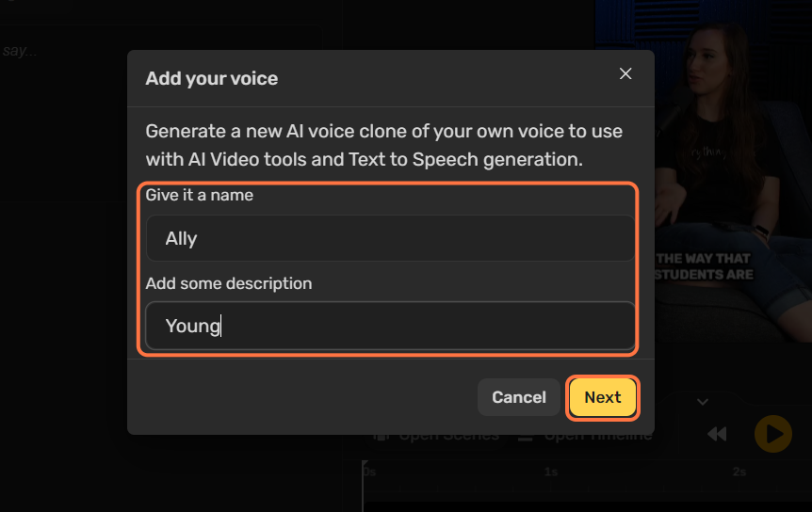Click the 'Add some description' label
The width and height of the screenshot is (812, 512).
click(229, 284)
